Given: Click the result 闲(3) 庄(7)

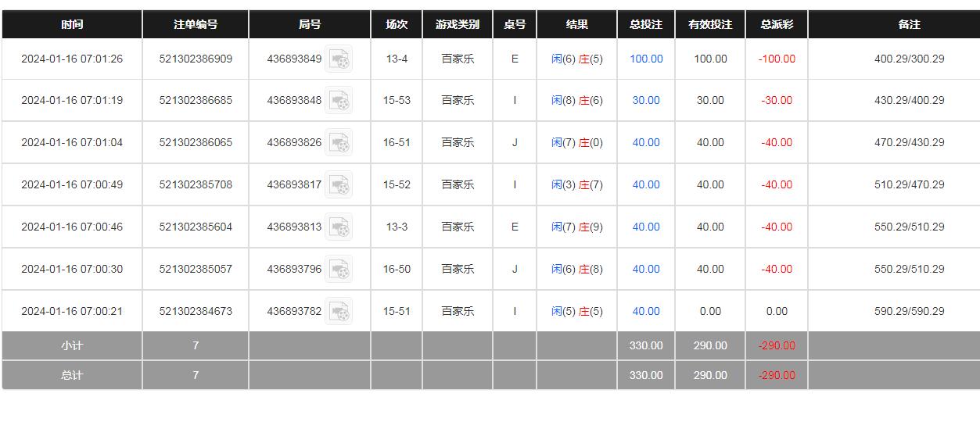Looking at the screenshot, I should click(x=577, y=185).
